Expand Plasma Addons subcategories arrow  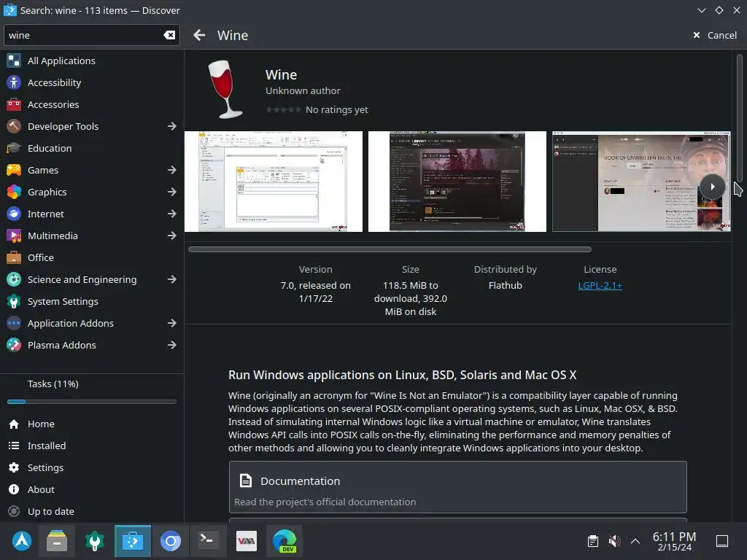tap(172, 345)
